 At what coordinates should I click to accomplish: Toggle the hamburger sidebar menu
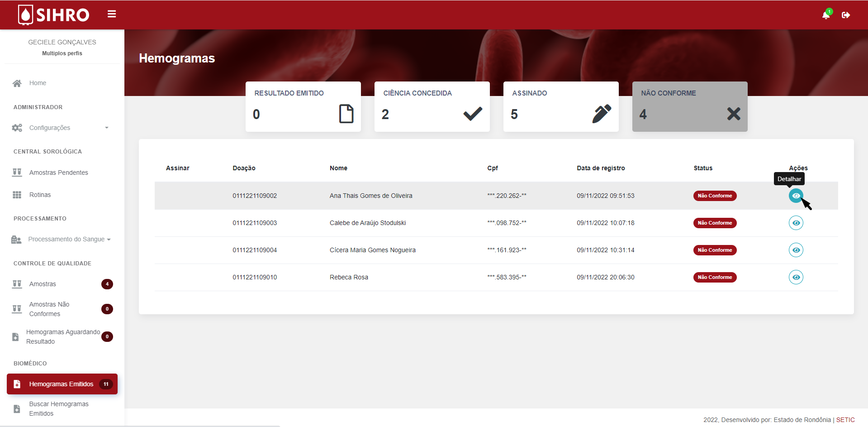112,14
